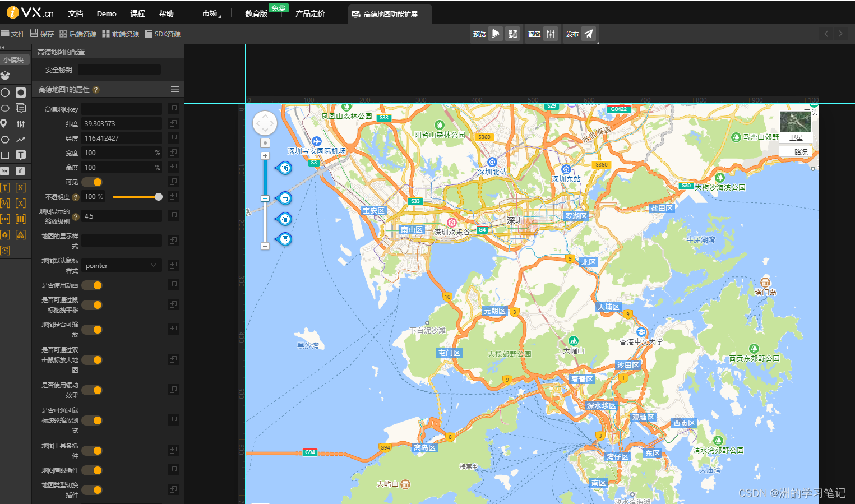Open the 文档 menu
Screen dimensions: 855x504
coord(76,13)
